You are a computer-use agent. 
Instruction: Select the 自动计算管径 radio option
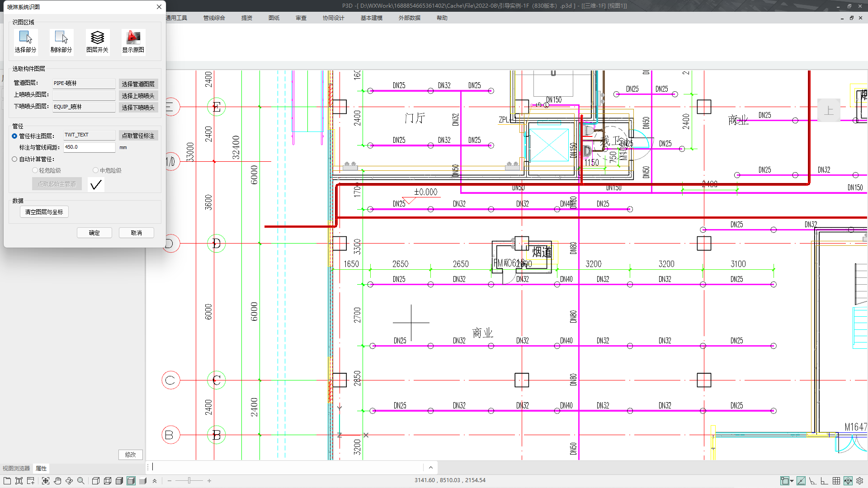point(14,159)
